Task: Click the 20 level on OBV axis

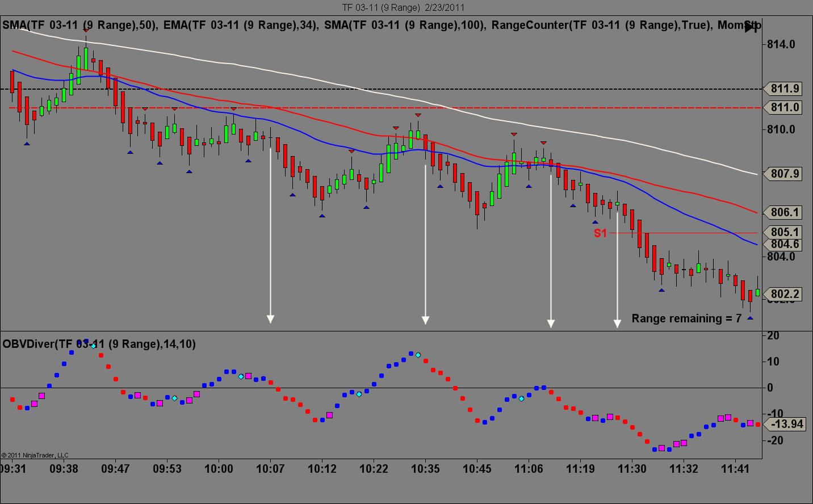Action: [773, 335]
